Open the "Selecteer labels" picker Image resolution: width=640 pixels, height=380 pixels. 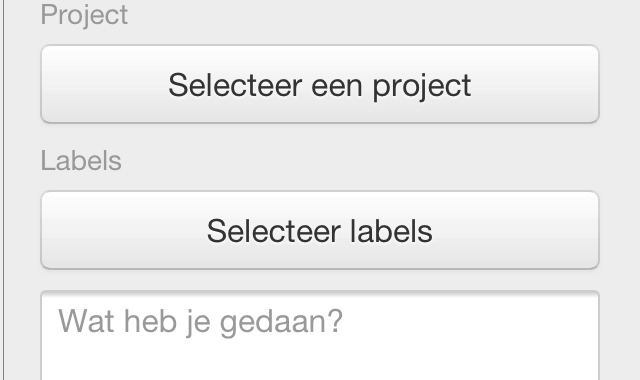tap(320, 230)
